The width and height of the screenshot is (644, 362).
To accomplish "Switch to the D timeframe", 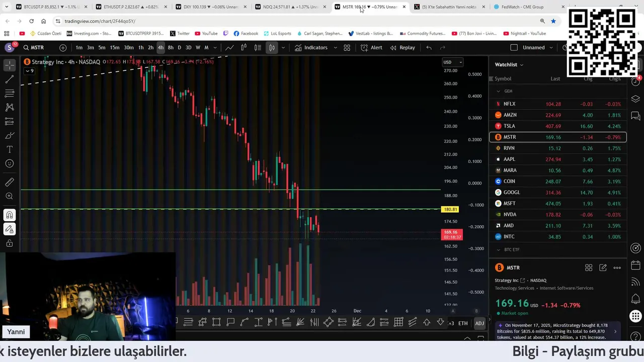I will click(x=179, y=48).
